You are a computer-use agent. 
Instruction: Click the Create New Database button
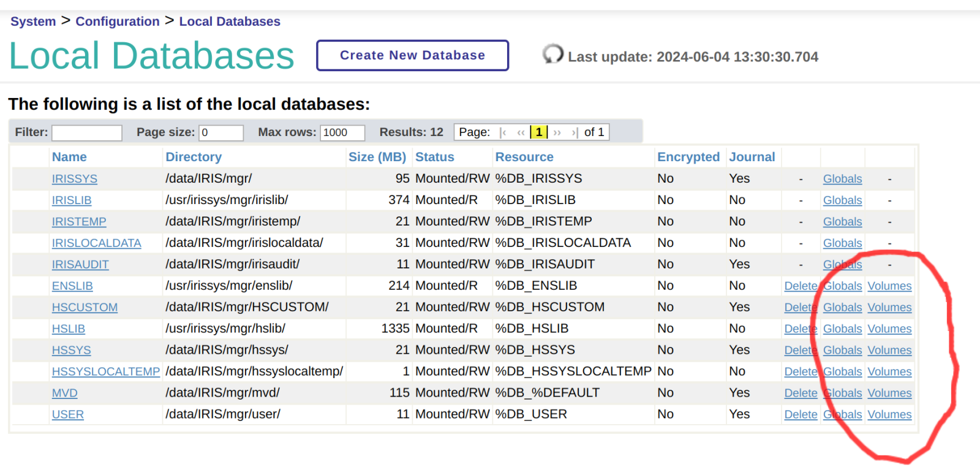pyautogui.click(x=412, y=55)
